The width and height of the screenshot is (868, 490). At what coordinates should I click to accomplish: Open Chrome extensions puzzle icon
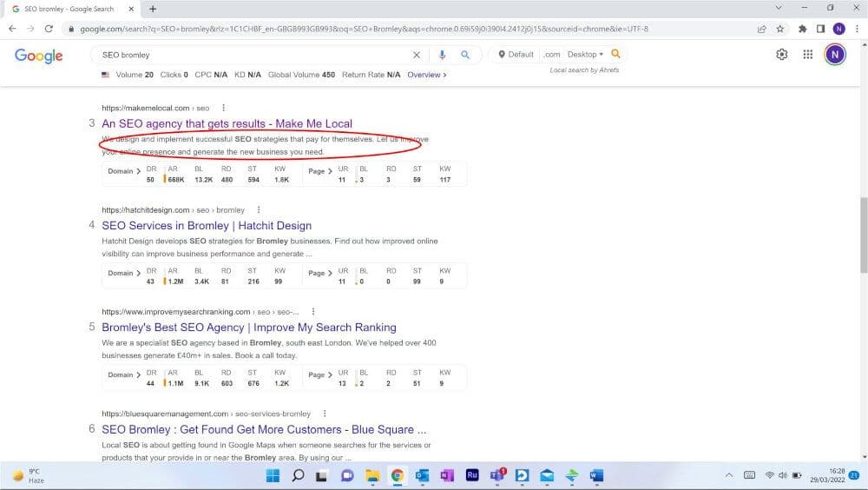pos(802,29)
